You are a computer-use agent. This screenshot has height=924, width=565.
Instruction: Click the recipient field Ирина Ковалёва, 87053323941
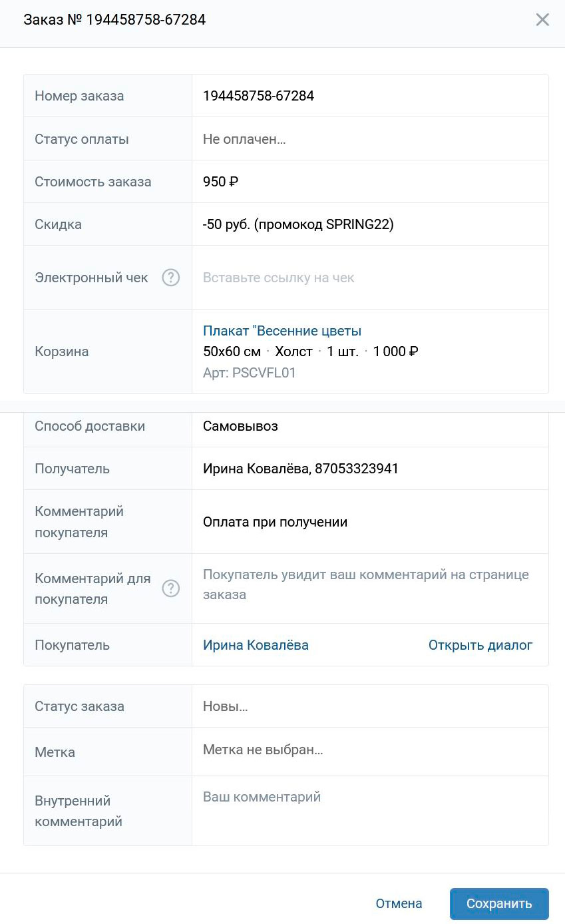click(x=301, y=469)
